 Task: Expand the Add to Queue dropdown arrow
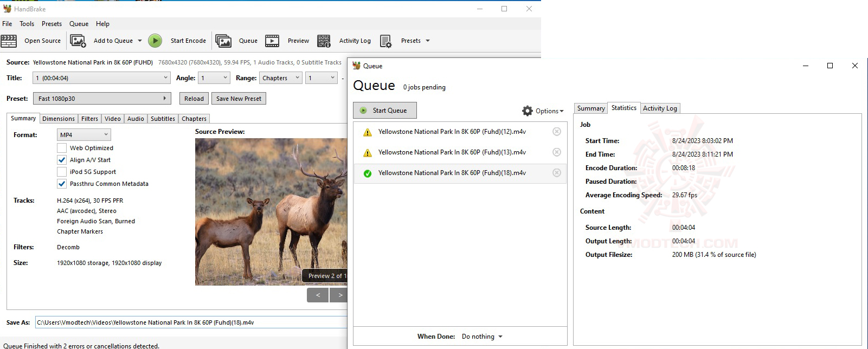click(139, 41)
